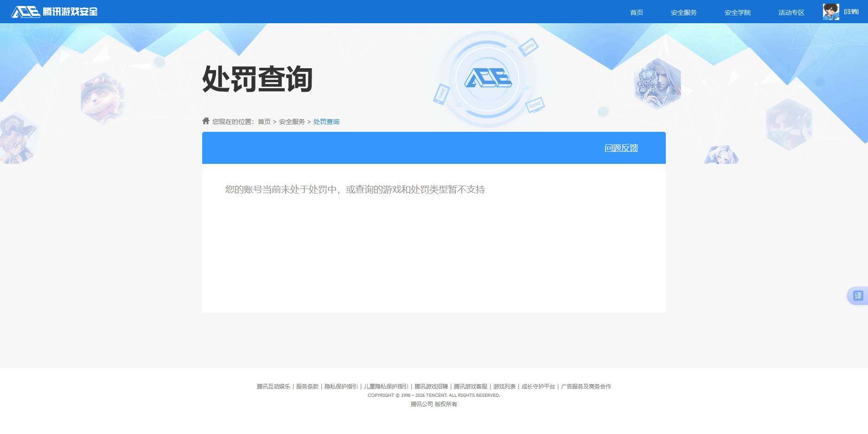
Task: Open the 安全学院 navigation item
Action: coord(738,13)
